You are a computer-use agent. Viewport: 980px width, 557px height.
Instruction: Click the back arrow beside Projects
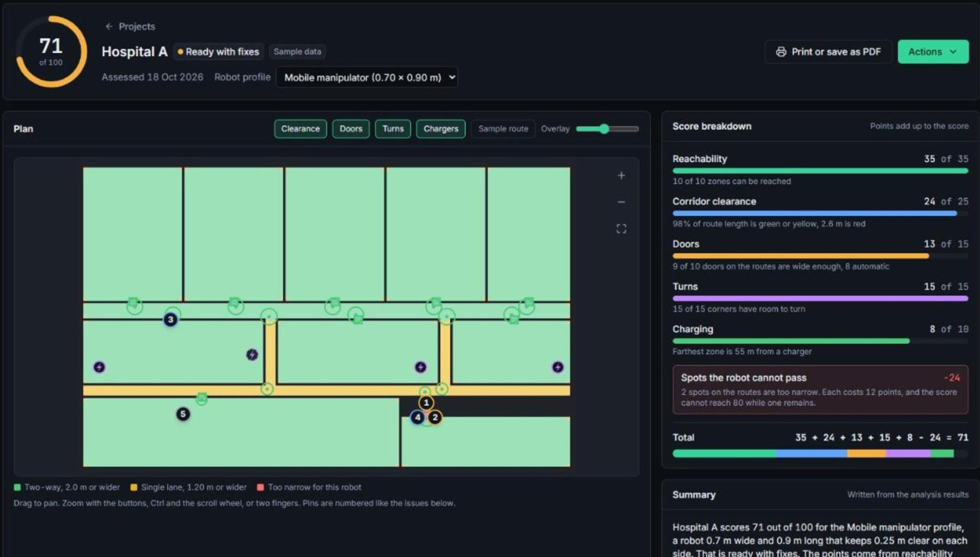pyautogui.click(x=109, y=26)
